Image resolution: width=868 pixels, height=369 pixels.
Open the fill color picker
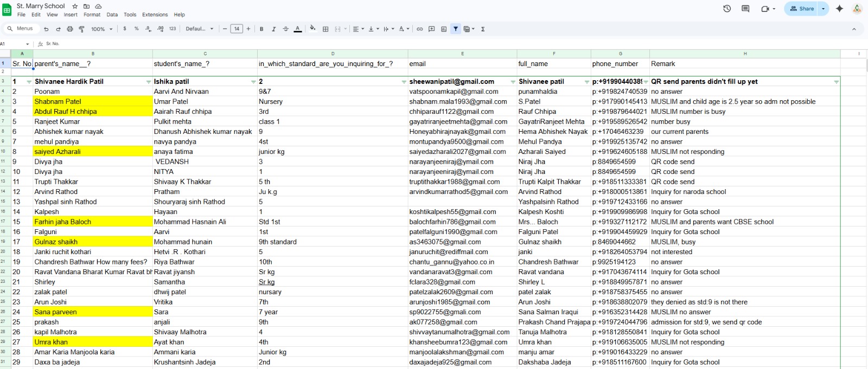(312, 29)
